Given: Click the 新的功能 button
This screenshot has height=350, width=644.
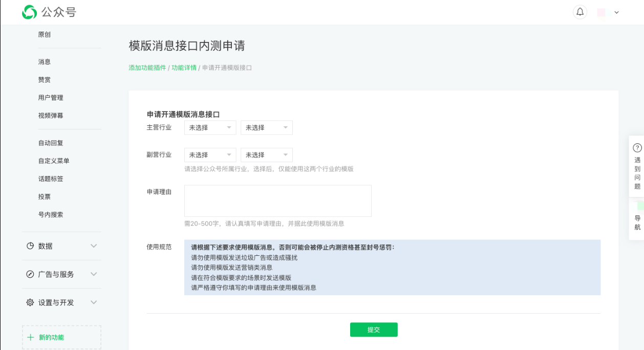Looking at the screenshot, I should point(61,338).
